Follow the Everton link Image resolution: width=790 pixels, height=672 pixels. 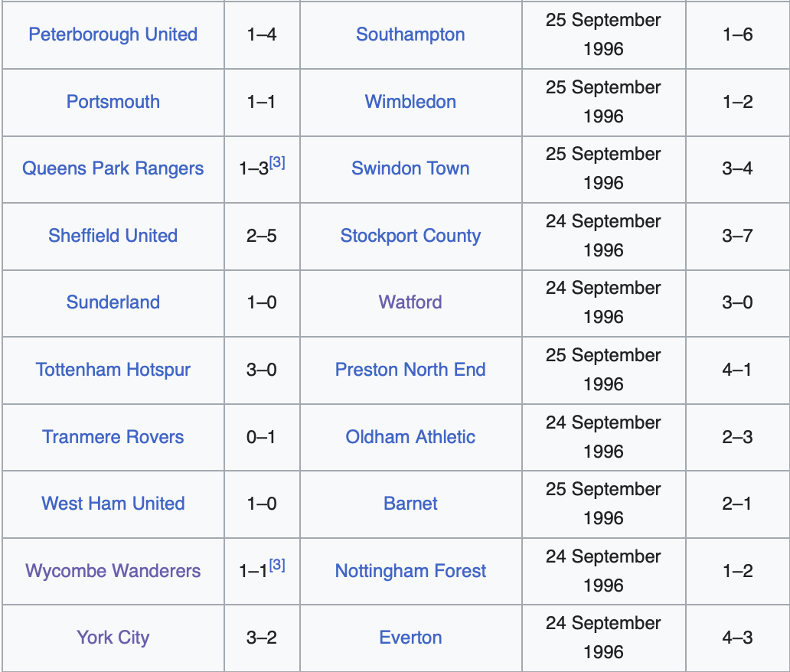pyautogui.click(x=410, y=638)
